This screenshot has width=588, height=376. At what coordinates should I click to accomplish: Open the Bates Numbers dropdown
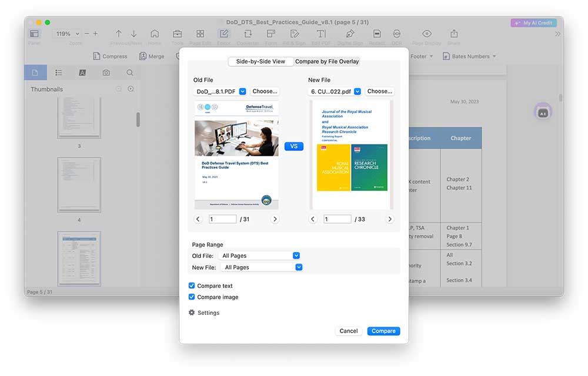tap(469, 56)
